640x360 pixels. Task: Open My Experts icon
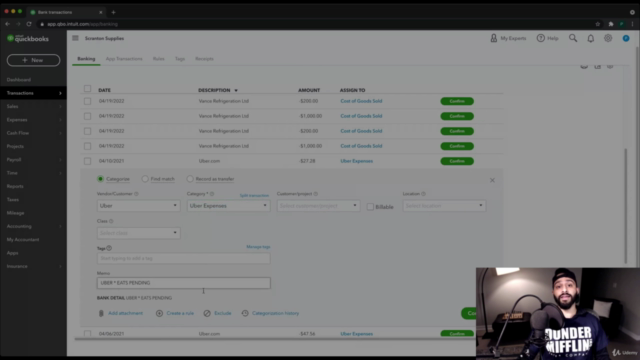(493, 38)
